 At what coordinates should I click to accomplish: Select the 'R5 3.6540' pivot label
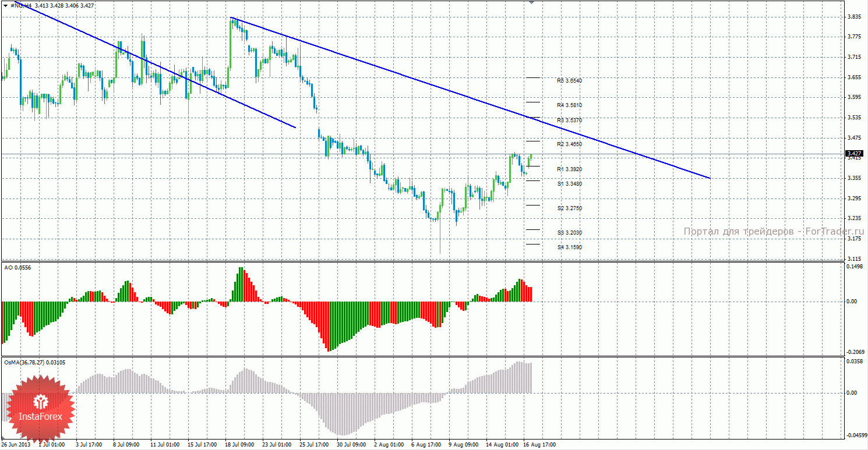point(569,81)
